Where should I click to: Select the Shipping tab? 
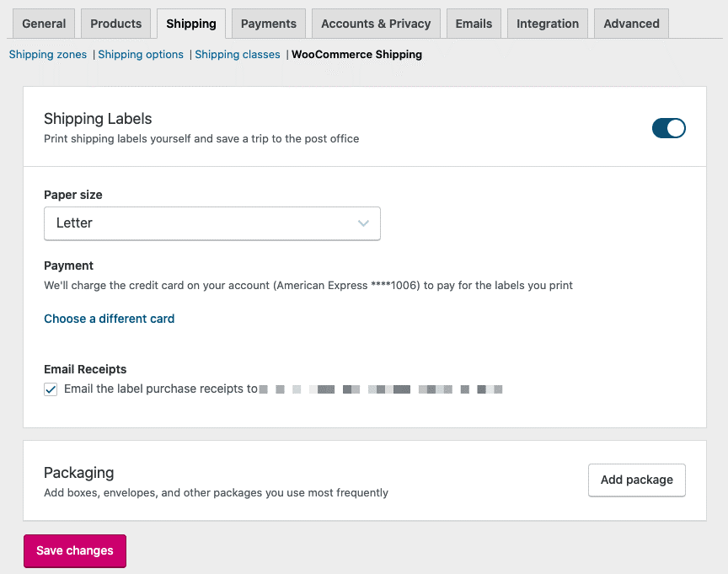point(191,24)
